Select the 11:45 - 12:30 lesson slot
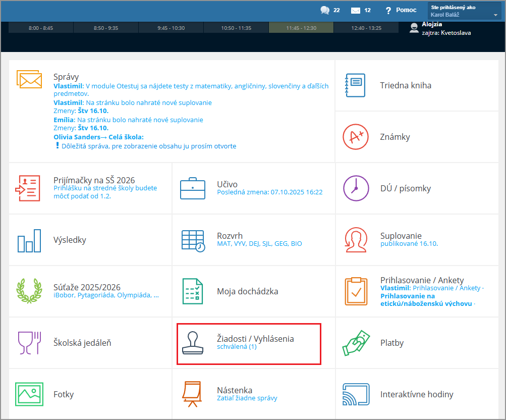506x420 pixels. 301,28
